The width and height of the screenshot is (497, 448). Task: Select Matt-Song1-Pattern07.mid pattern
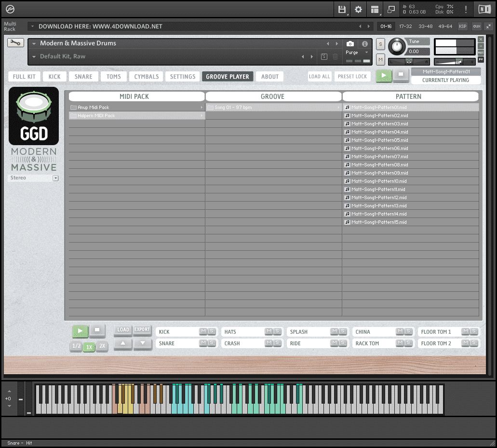click(410, 157)
